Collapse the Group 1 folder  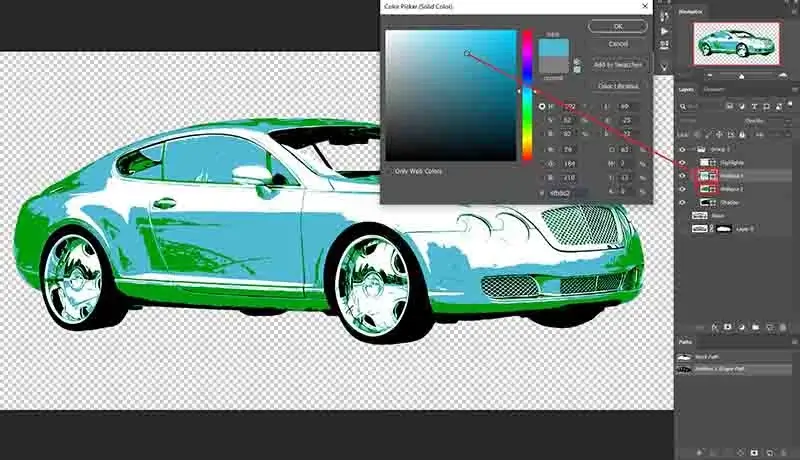(x=692, y=150)
